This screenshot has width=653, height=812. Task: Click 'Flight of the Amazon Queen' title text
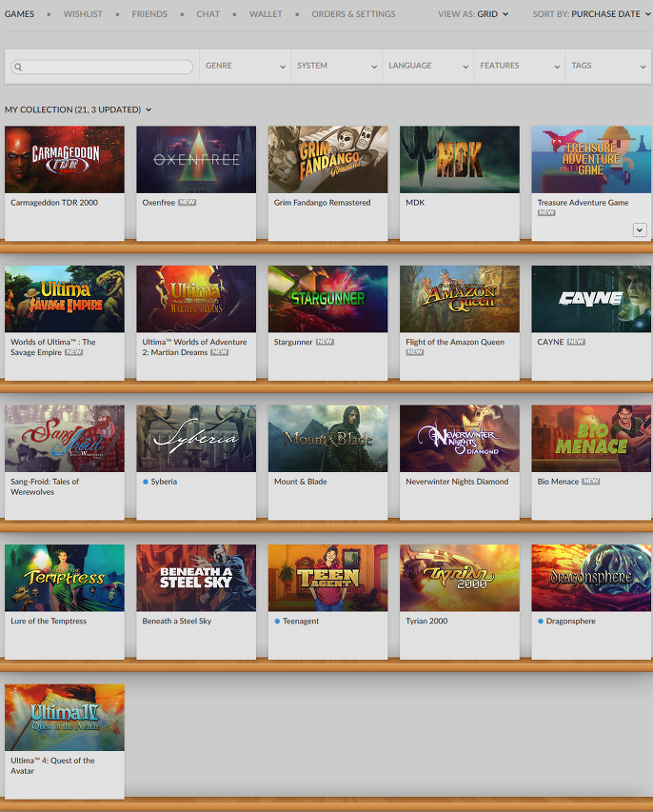tap(455, 342)
